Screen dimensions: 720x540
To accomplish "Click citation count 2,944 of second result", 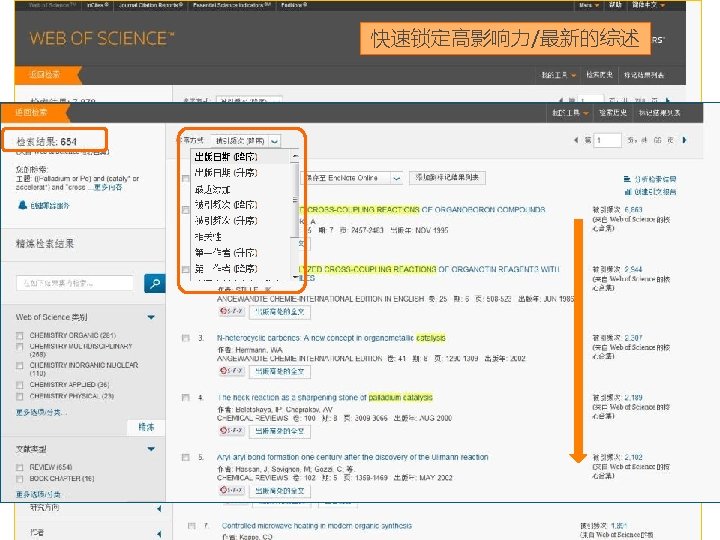I will tap(633, 270).
